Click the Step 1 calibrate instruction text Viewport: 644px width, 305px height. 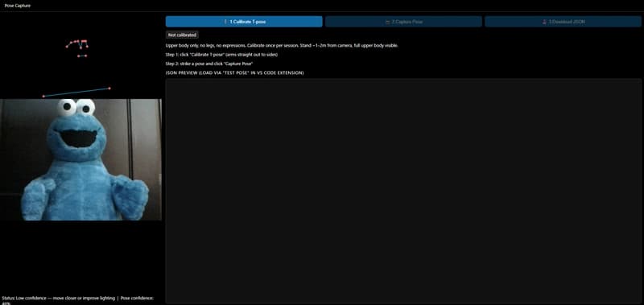coord(222,55)
